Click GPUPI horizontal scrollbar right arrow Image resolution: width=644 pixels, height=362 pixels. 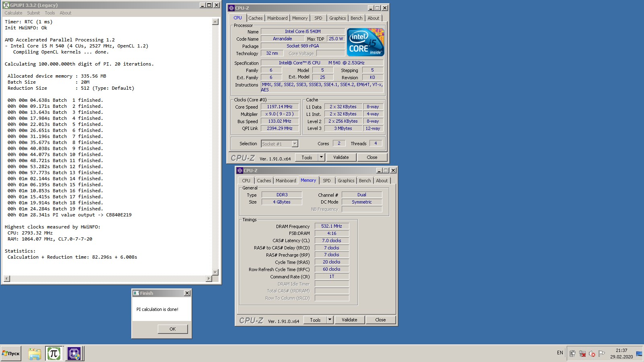(208, 278)
